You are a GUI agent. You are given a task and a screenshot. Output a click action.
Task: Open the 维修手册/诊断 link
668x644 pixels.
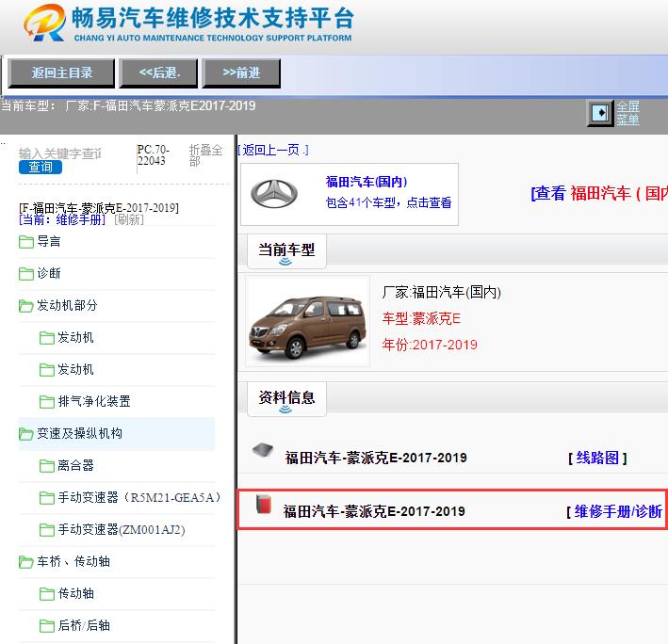point(618,511)
